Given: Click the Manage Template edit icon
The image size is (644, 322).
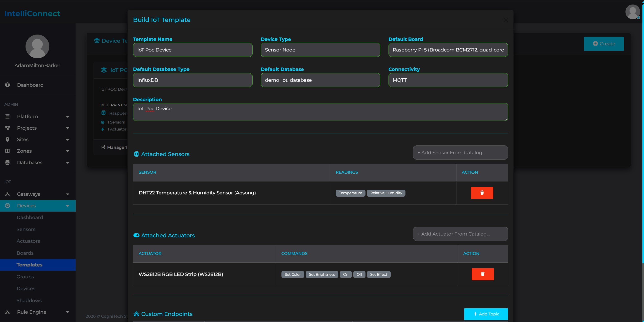Looking at the screenshot, I should [x=103, y=147].
